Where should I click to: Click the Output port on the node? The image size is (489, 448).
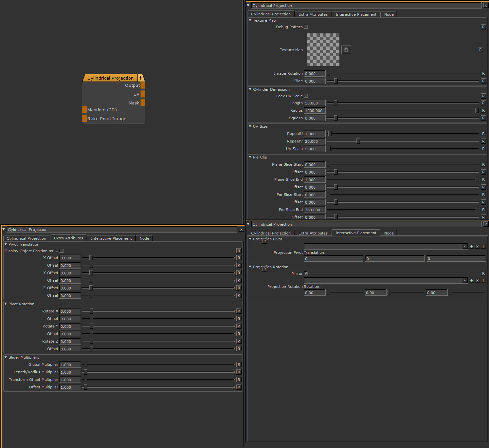[143, 85]
